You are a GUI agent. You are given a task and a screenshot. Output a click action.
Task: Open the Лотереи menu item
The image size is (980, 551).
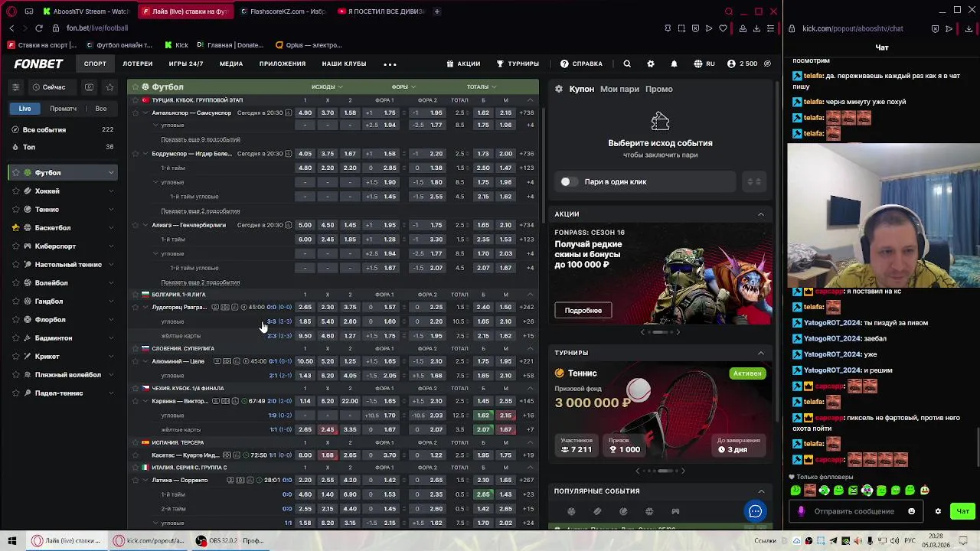pos(138,64)
